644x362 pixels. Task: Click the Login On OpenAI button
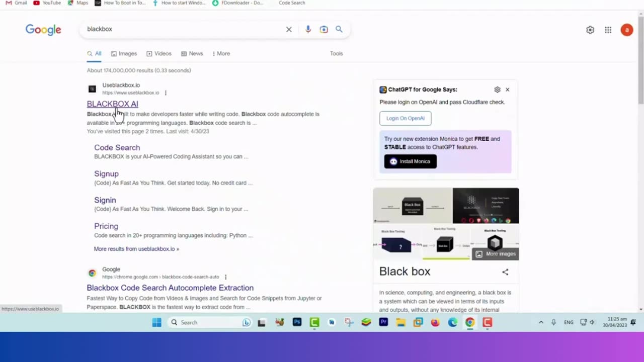[406, 118]
